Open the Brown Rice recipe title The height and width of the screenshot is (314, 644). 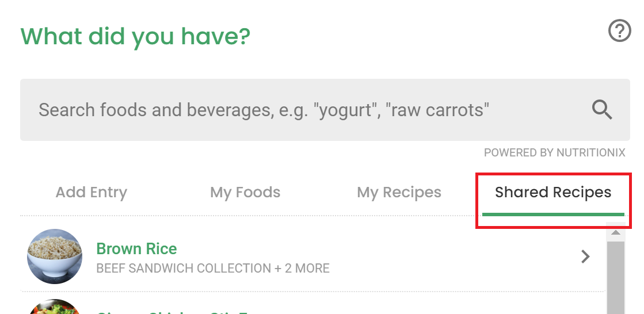point(136,249)
